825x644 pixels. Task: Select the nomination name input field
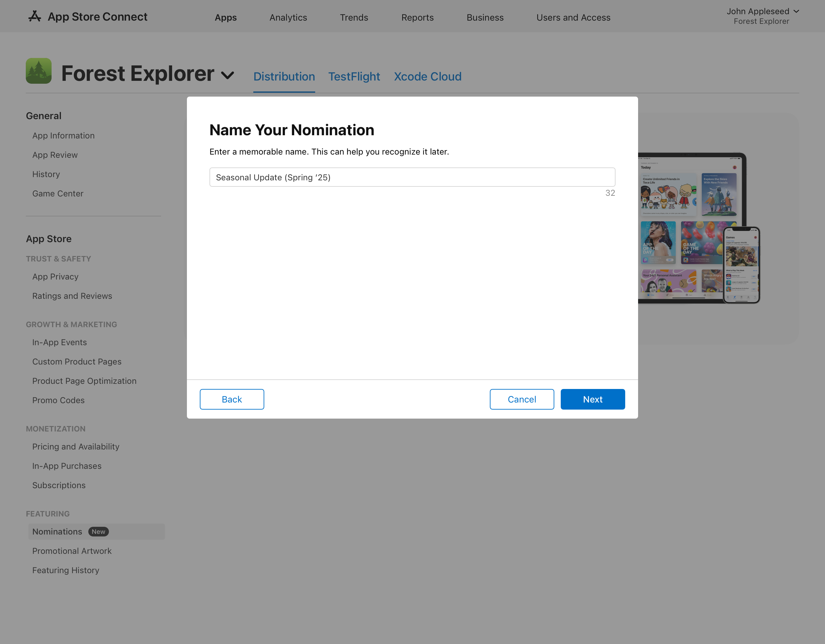pyautogui.click(x=412, y=177)
